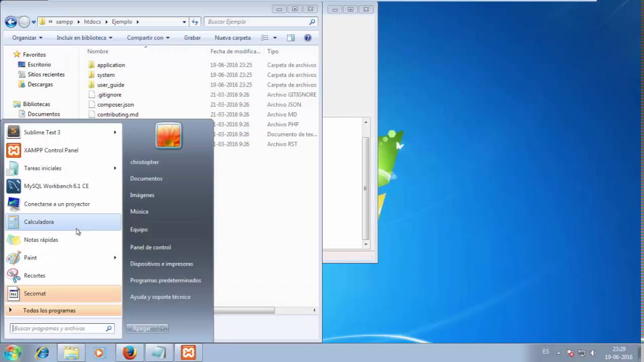644x362 pixels.
Task: Open Panel de control
Action: [150, 247]
